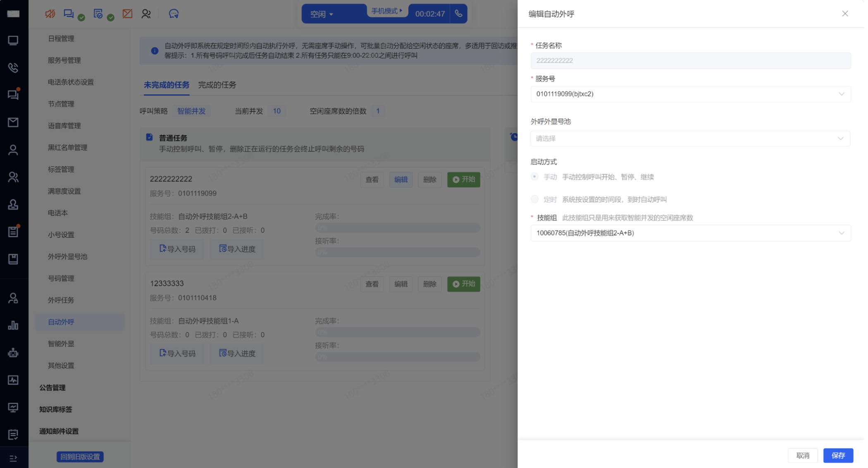Image resolution: width=868 pixels, height=468 pixels.
Task: Toggle the 普通任务 checkbox
Action: pyautogui.click(x=150, y=137)
